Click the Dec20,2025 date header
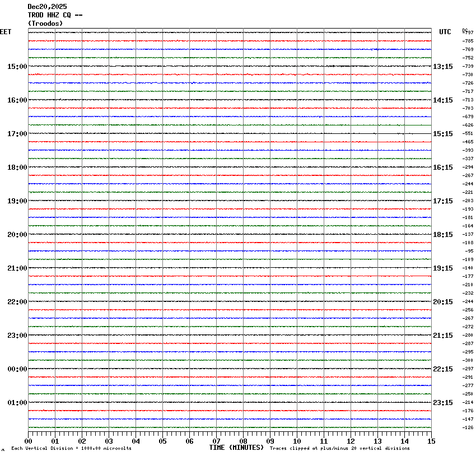This screenshot has height=456, width=476. point(47,7)
